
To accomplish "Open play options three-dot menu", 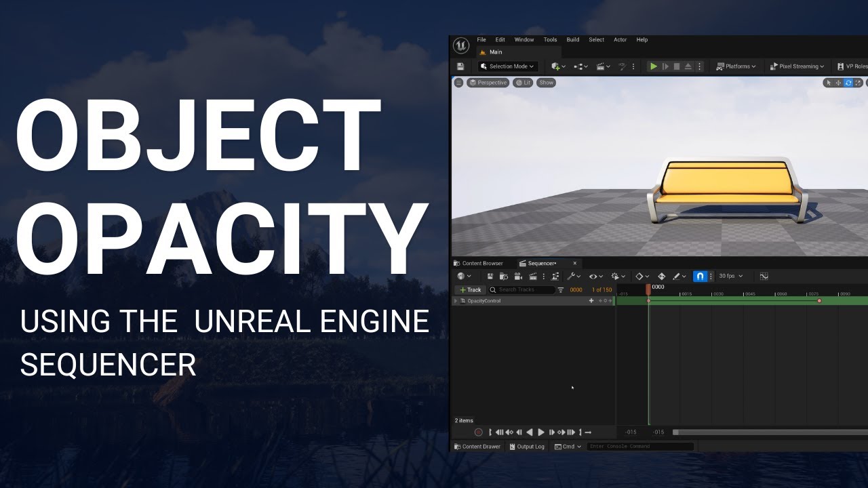I will (700, 66).
